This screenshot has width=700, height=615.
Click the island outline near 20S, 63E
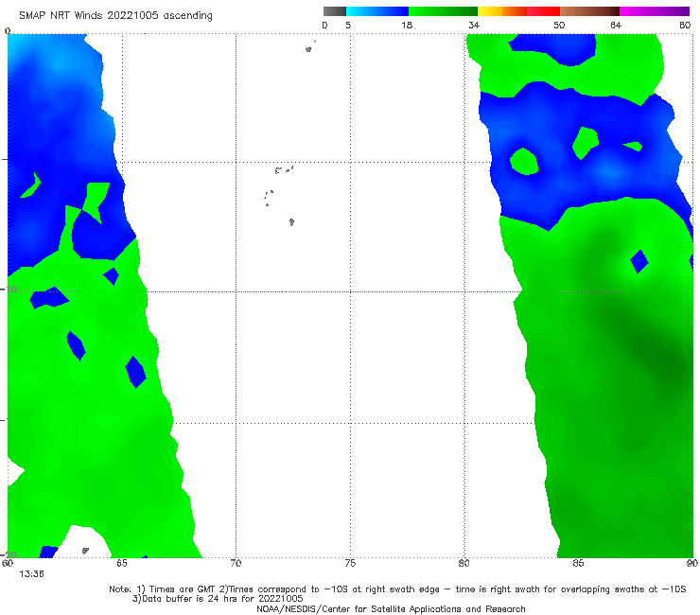[x=85, y=551]
